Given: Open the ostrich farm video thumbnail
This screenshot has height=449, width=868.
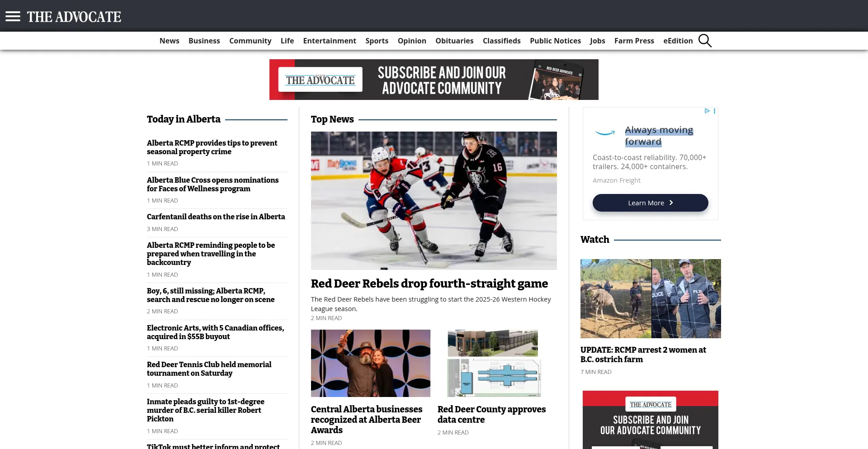Looking at the screenshot, I should (x=650, y=298).
